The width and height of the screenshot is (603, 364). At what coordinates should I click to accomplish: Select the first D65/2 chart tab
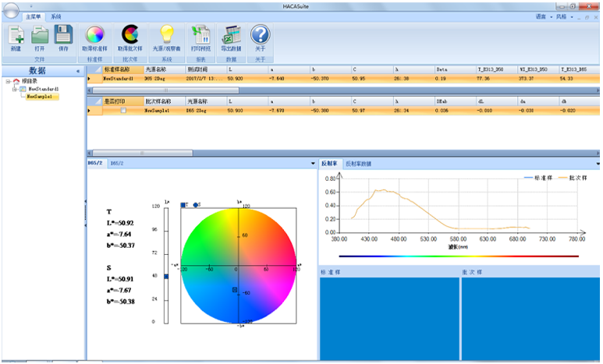coord(95,164)
